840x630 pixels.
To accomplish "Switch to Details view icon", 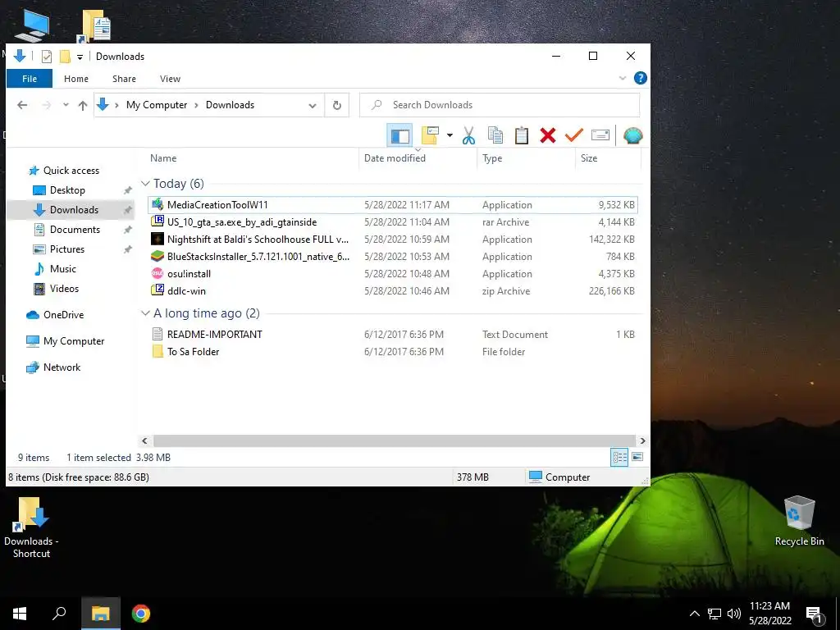I will (x=619, y=457).
